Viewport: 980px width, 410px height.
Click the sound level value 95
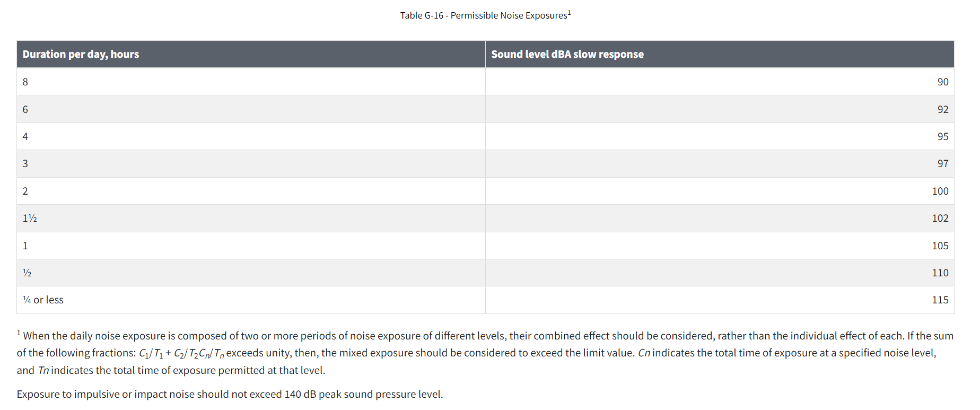[942, 136]
